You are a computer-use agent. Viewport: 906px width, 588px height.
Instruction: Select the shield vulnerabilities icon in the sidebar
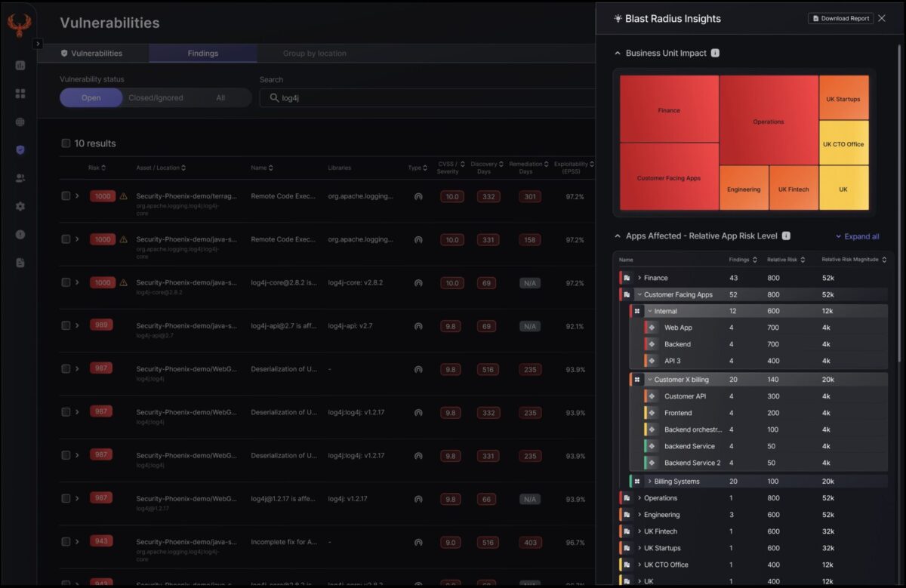coord(20,149)
